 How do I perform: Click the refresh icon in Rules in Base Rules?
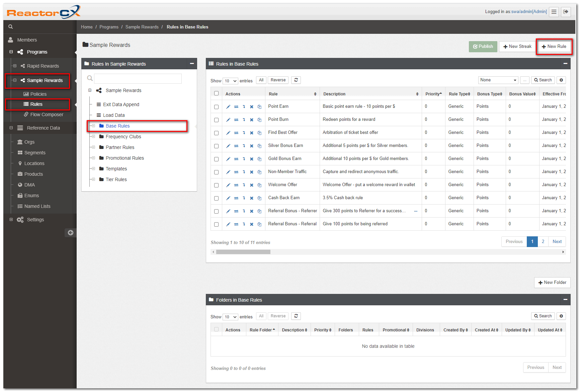(x=296, y=80)
